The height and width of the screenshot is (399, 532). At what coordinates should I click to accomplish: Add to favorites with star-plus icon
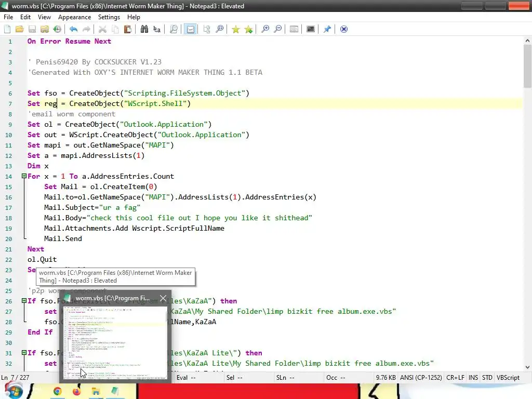click(249, 29)
